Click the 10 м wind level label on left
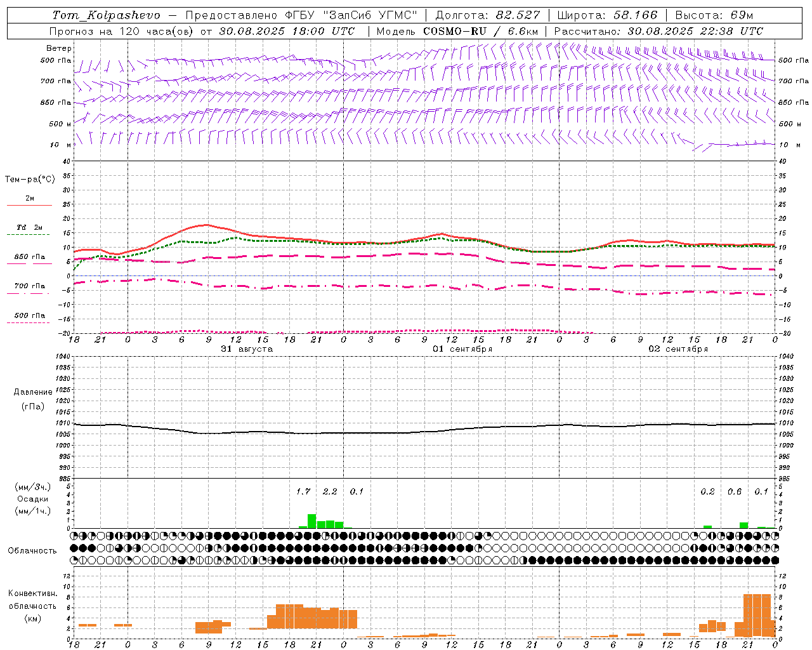This screenshot has width=812, height=650. (62, 145)
